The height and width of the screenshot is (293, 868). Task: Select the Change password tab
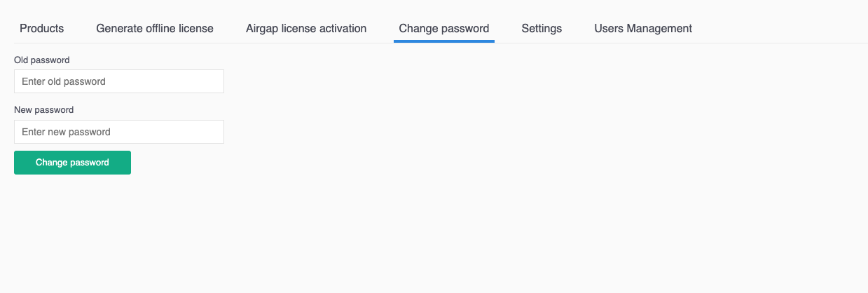pyautogui.click(x=443, y=29)
